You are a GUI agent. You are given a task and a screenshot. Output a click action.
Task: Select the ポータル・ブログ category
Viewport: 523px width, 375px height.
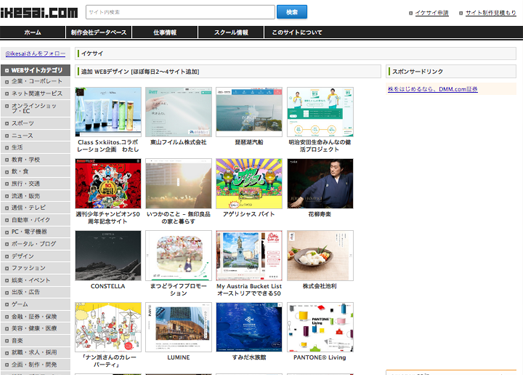[35, 244]
